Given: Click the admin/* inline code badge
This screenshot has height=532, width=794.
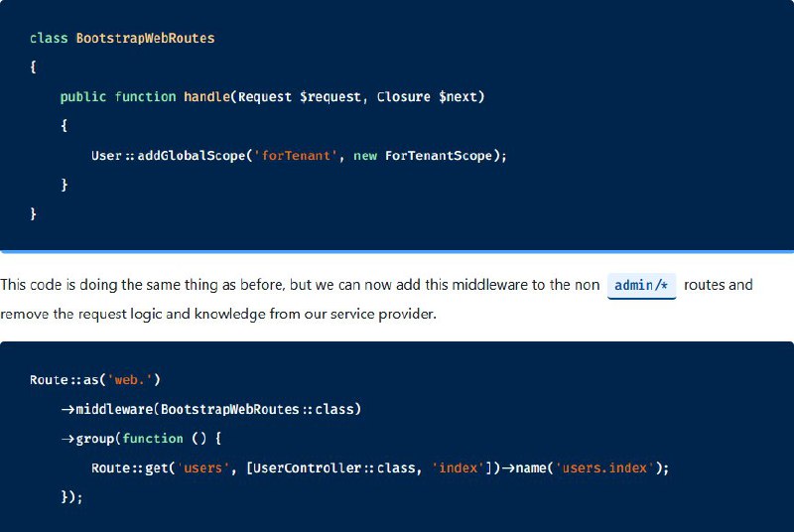Looking at the screenshot, I should point(641,286).
